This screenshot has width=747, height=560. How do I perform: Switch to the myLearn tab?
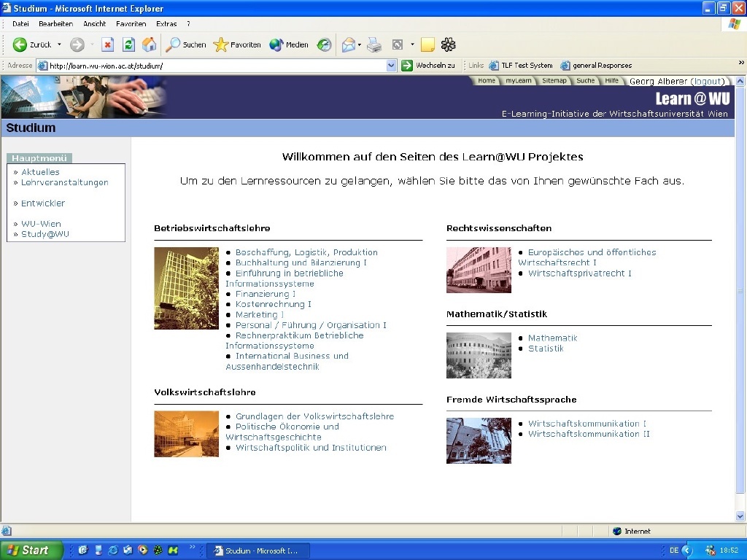pyautogui.click(x=519, y=81)
